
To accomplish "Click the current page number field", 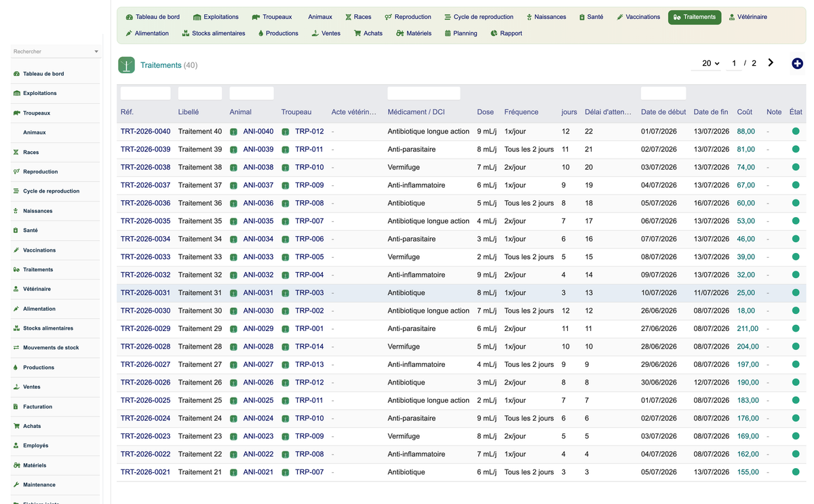I will [x=733, y=63].
